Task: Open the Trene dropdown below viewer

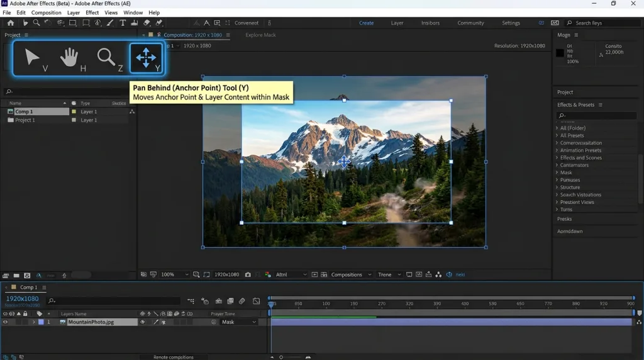Action: pyautogui.click(x=389, y=274)
